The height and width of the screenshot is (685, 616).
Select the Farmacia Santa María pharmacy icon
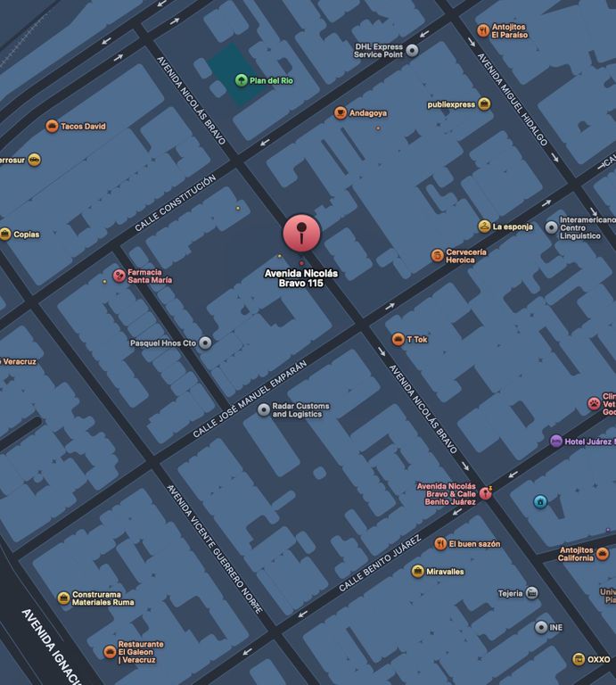(119, 275)
